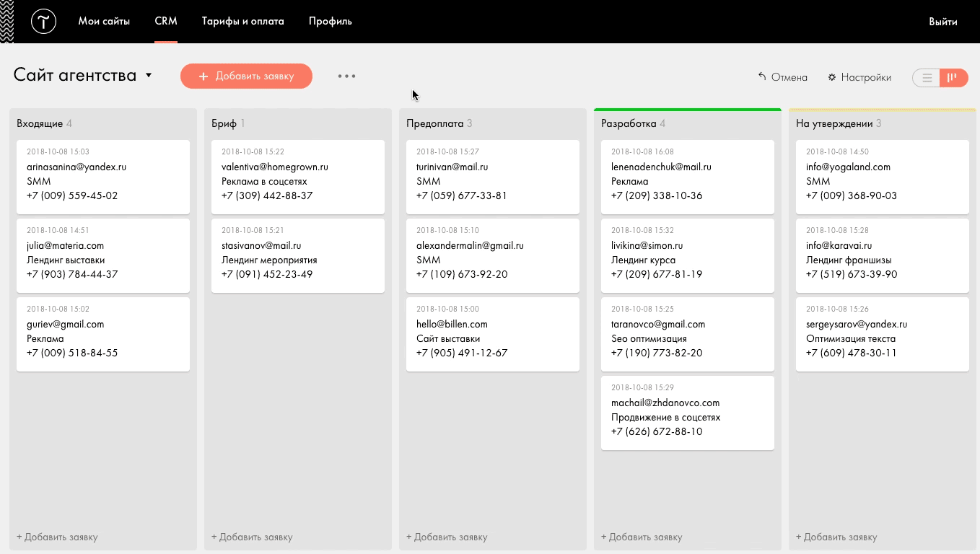Viewport: 980px width, 554px height.
Task: Expand the Сайт агентства dropdown
Action: point(149,75)
